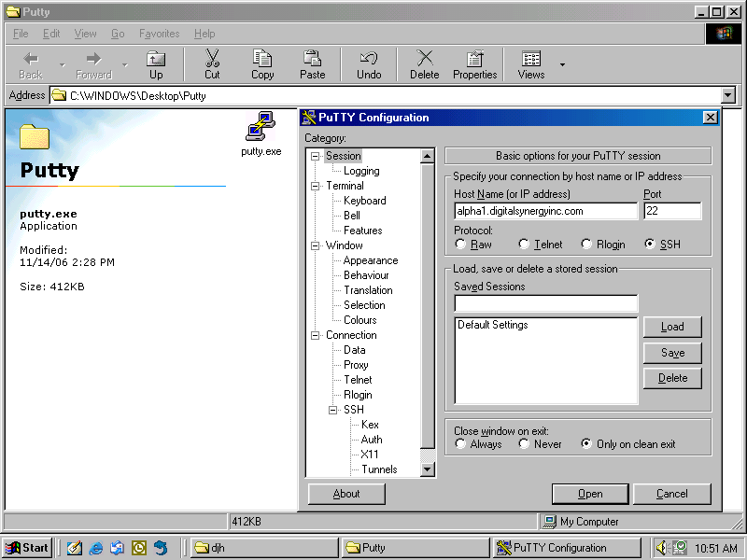Screen dimensions: 747x560
Task: Click the About button in PuTTY Configuration
Action: pyautogui.click(x=346, y=494)
